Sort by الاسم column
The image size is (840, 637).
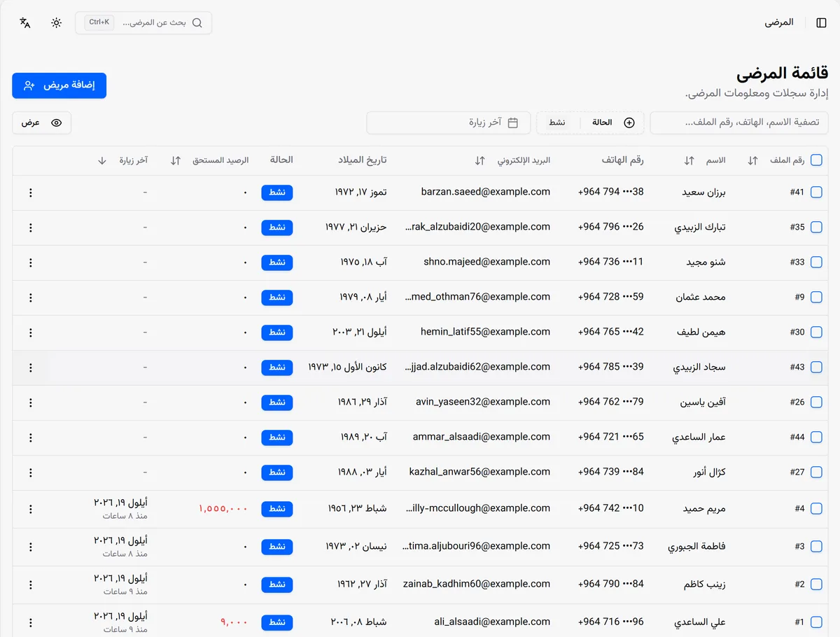(x=705, y=160)
